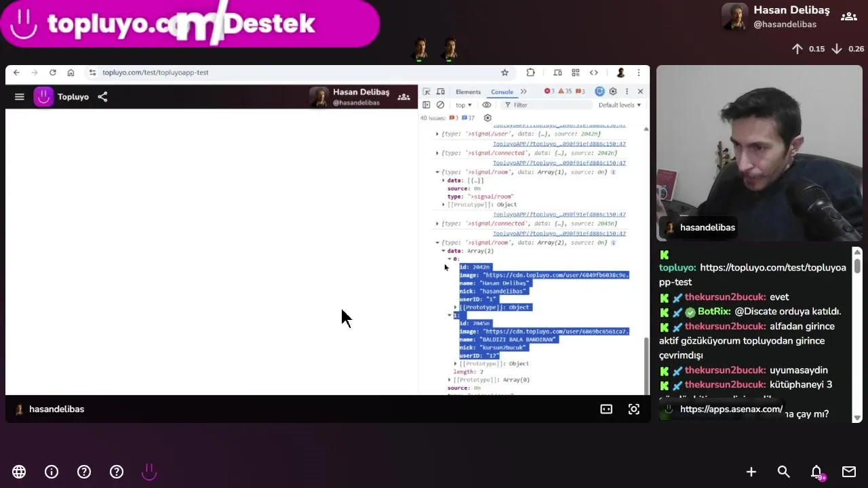Open DevTools settings gear
This screenshot has width=868, height=488.
pos(613,91)
